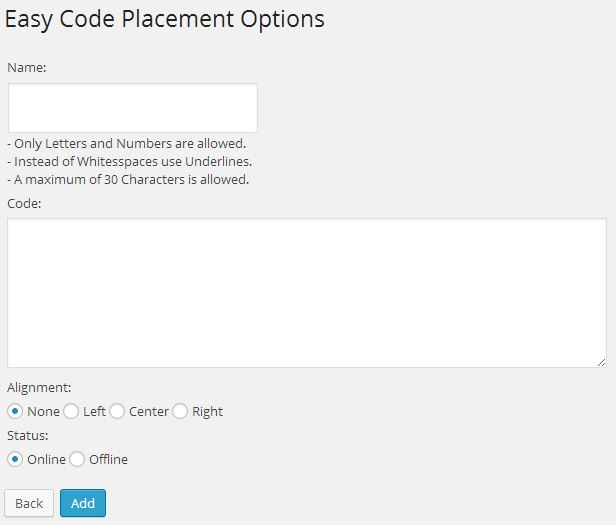
Task: Switch status to Offline radio button
Action: pos(77,459)
